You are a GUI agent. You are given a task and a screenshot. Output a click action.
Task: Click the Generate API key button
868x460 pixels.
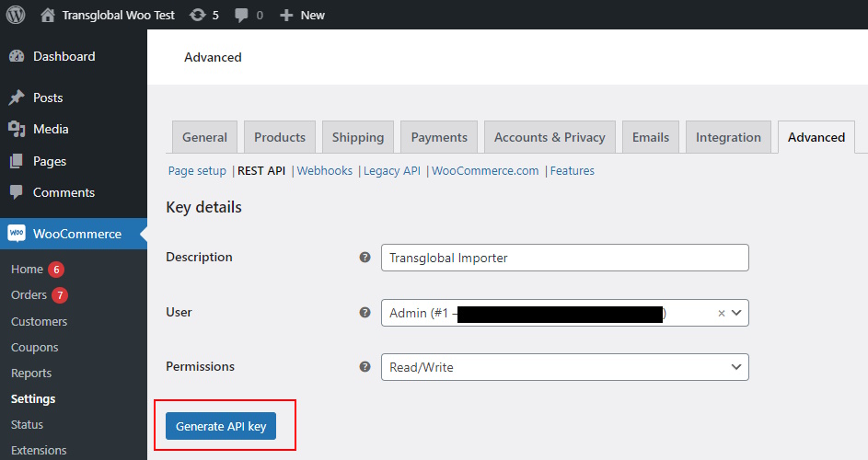pyautogui.click(x=221, y=426)
